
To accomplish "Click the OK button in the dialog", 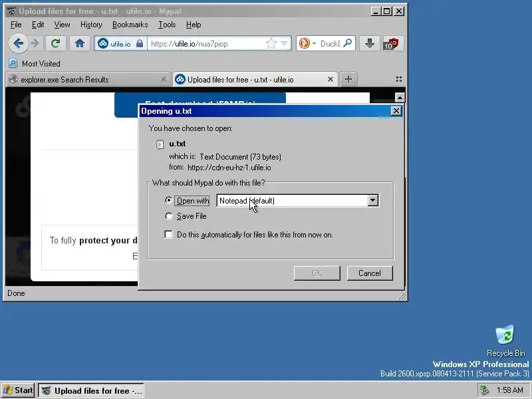I will [x=317, y=273].
